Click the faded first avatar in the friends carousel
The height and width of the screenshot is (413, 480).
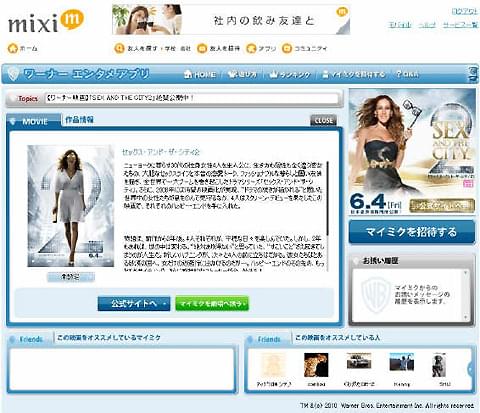273,365
